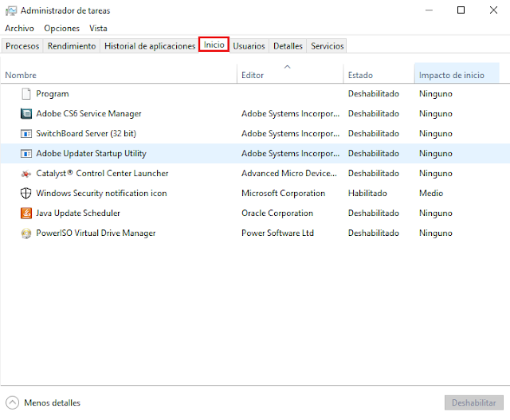Collapse view with Menos detalles arrow
510x420 pixels.
pyautogui.click(x=13, y=402)
